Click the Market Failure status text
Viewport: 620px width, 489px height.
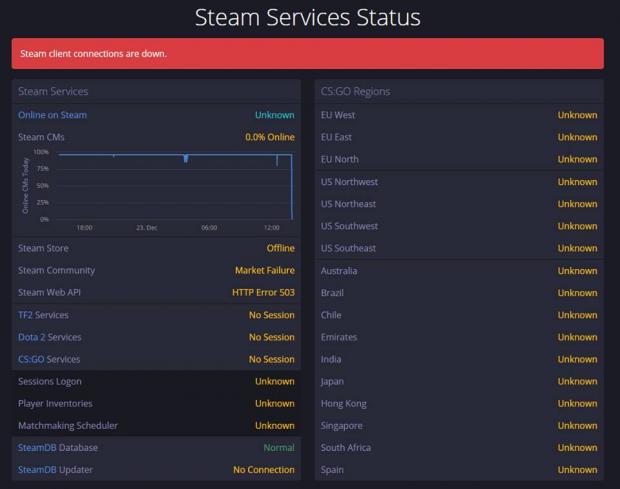click(x=264, y=270)
